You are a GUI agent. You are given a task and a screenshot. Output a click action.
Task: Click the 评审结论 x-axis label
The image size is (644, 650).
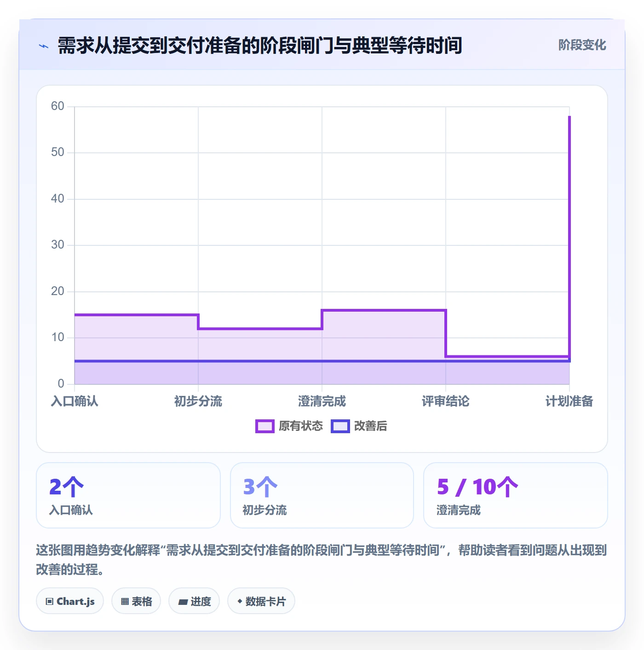(446, 401)
